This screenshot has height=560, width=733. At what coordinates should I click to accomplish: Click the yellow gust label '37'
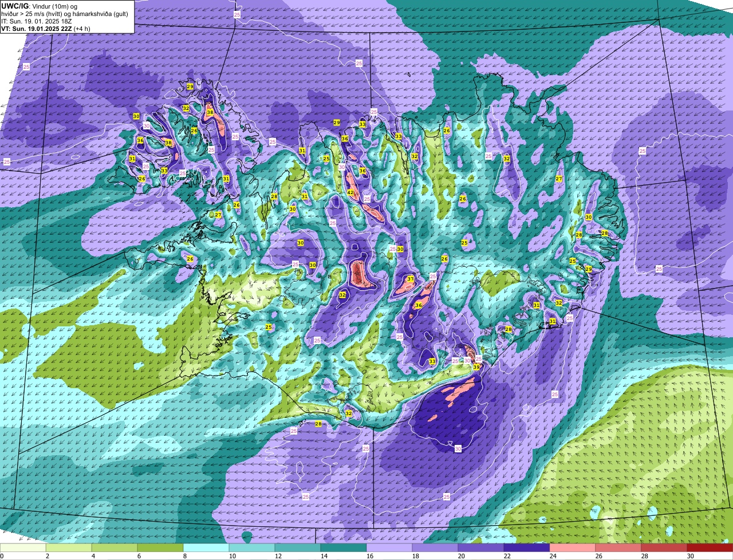(x=411, y=279)
